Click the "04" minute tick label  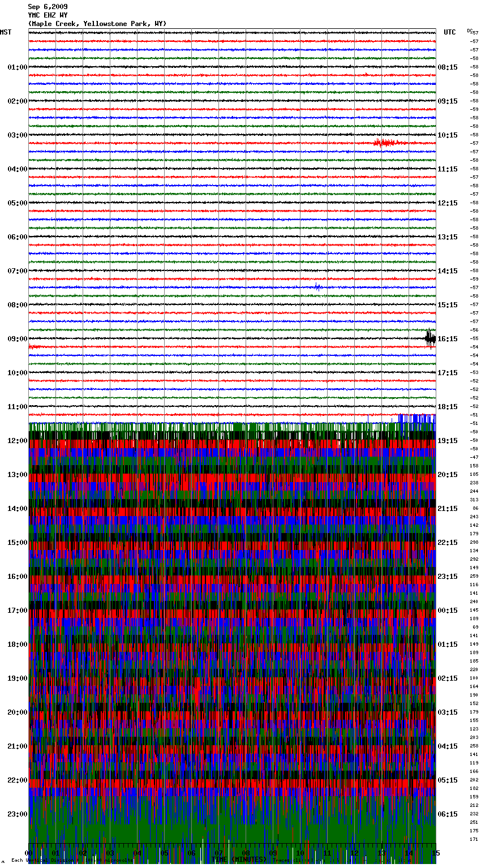[137, 853]
